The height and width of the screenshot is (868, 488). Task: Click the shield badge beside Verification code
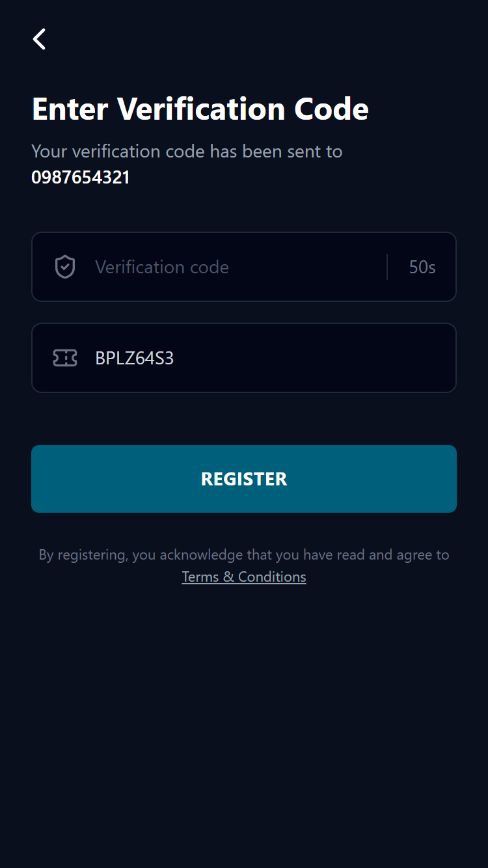(64, 267)
